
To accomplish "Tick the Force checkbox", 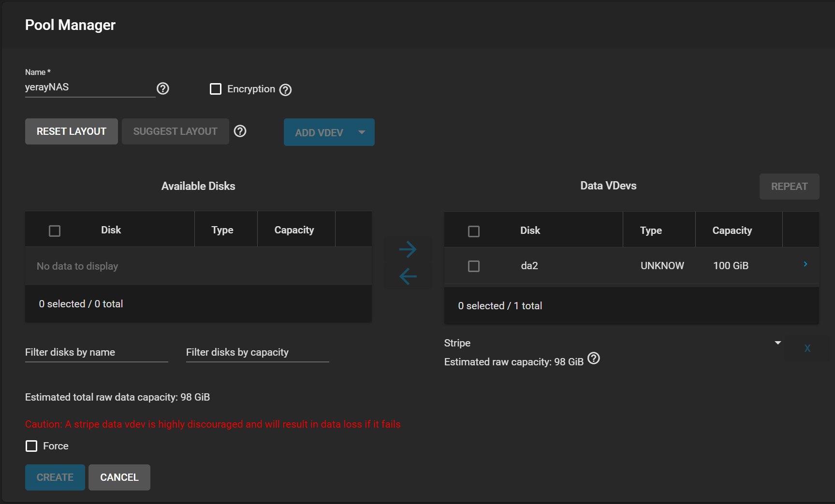I will click(31, 446).
